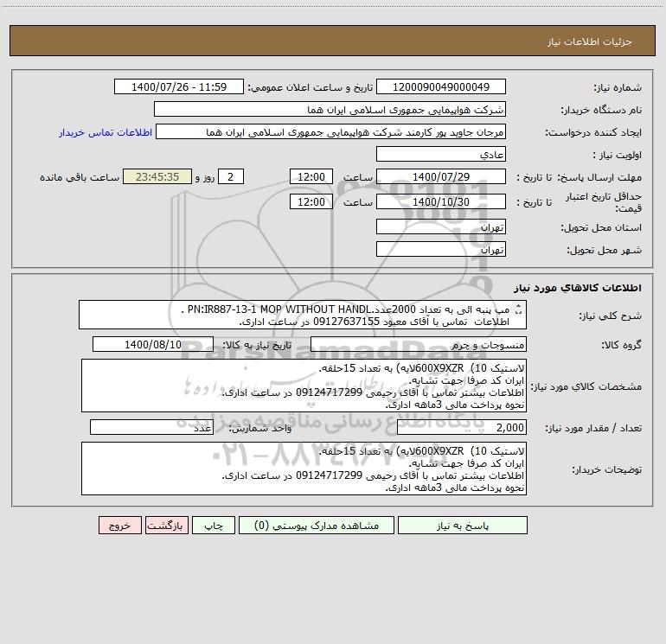Click the توضیحات خریدار label
The height and width of the screenshot is (644, 666).
click(607, 469)
